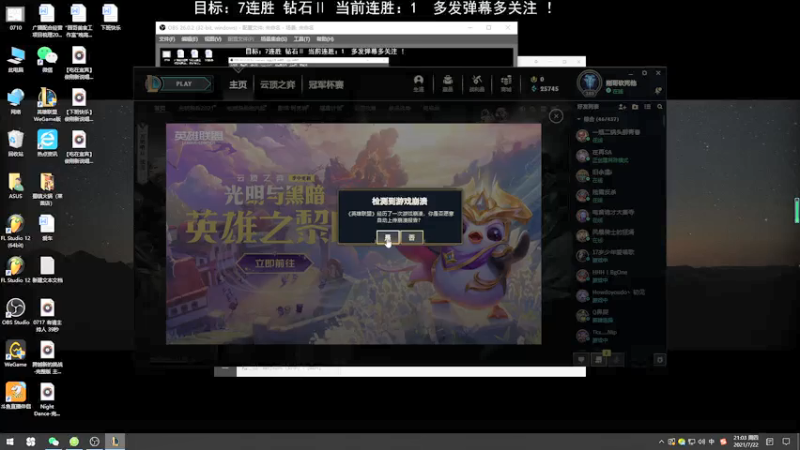Click the 否 (No) button in crash dialog
Viewport: 800px width, 450px height.
[412, 237]
